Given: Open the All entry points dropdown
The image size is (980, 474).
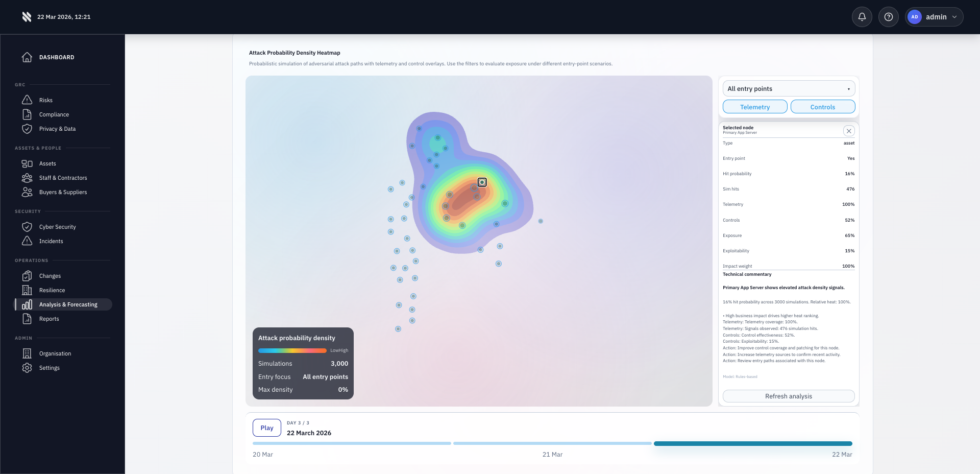Looking at the screenshot, I should point(789,88).
